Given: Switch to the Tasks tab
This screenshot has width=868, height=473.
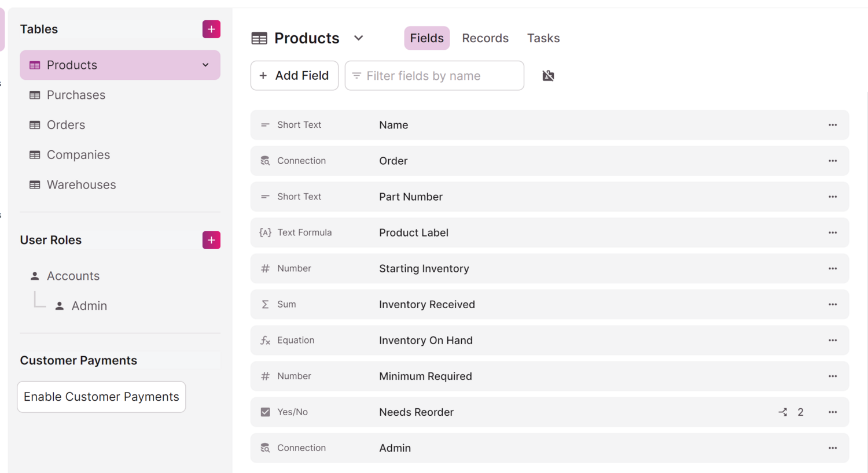Looking at the screenshot, I should [x=543, y=38].
